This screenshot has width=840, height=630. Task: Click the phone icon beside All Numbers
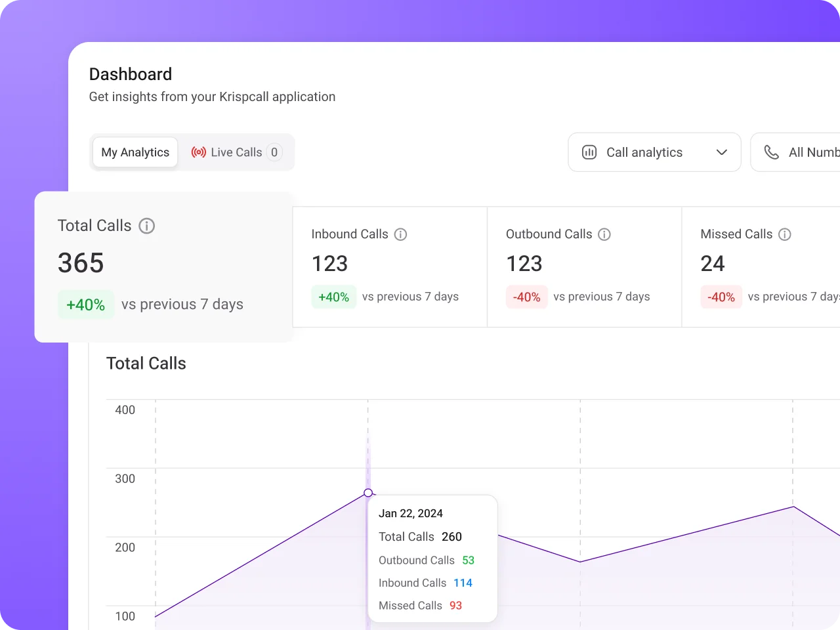[x=772, y=152]
